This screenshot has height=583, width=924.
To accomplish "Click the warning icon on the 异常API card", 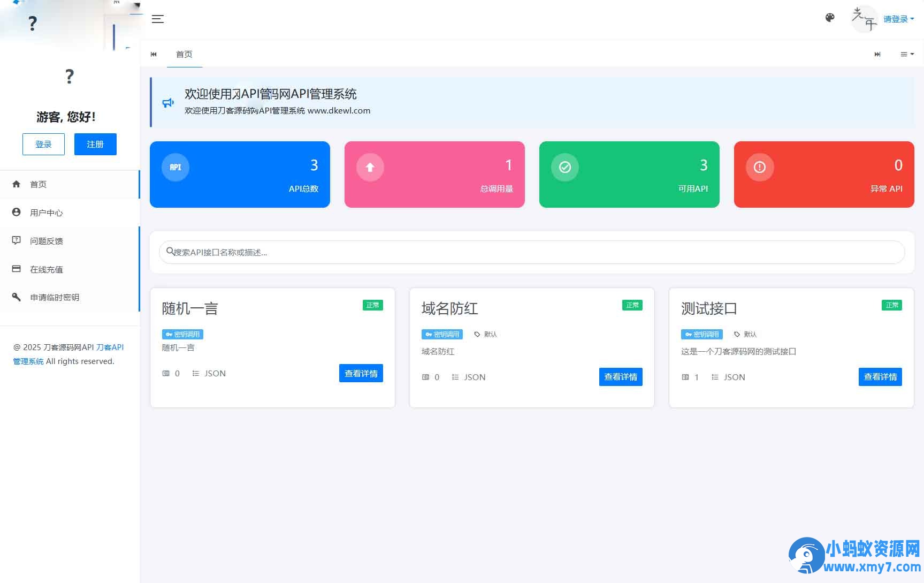I will [760, 167].
